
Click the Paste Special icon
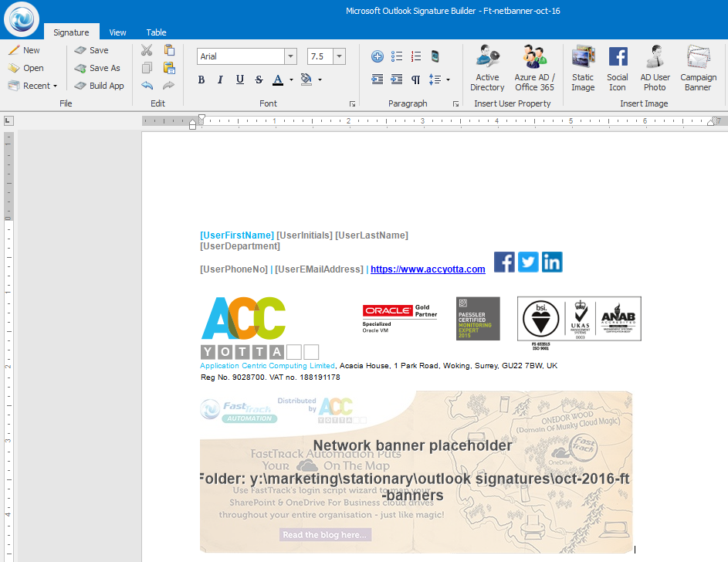tap(169, 68)
